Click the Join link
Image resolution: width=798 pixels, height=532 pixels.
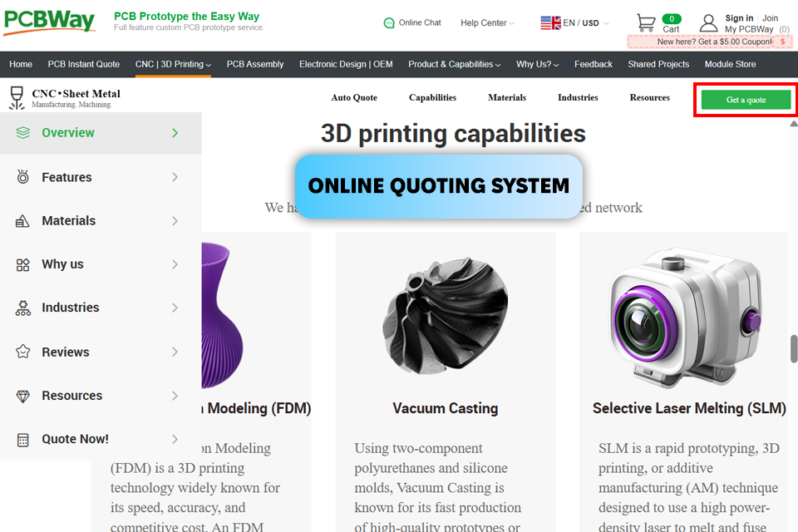pyautogui.click(x=770, y=18)
